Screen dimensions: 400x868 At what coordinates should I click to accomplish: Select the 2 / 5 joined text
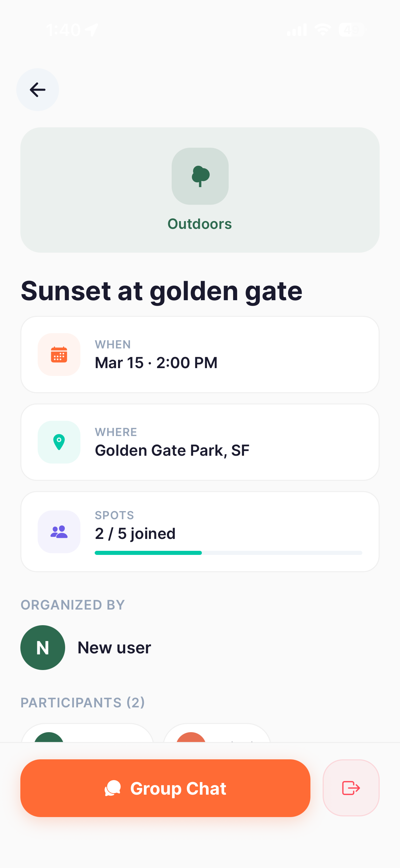coord(135,534)
